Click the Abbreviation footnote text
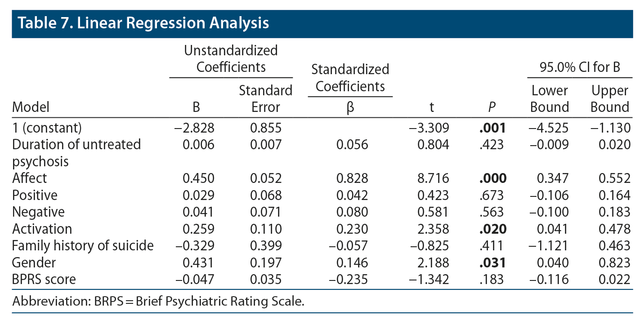 158,301
